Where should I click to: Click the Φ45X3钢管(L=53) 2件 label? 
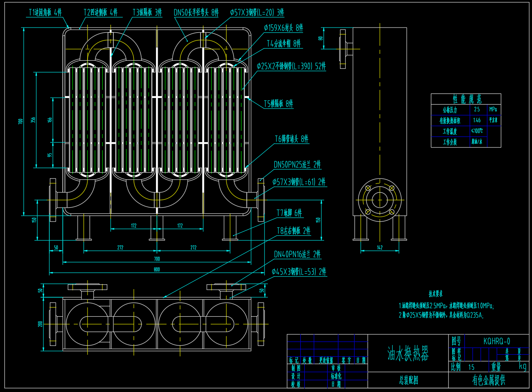click(x=299, y=272)
